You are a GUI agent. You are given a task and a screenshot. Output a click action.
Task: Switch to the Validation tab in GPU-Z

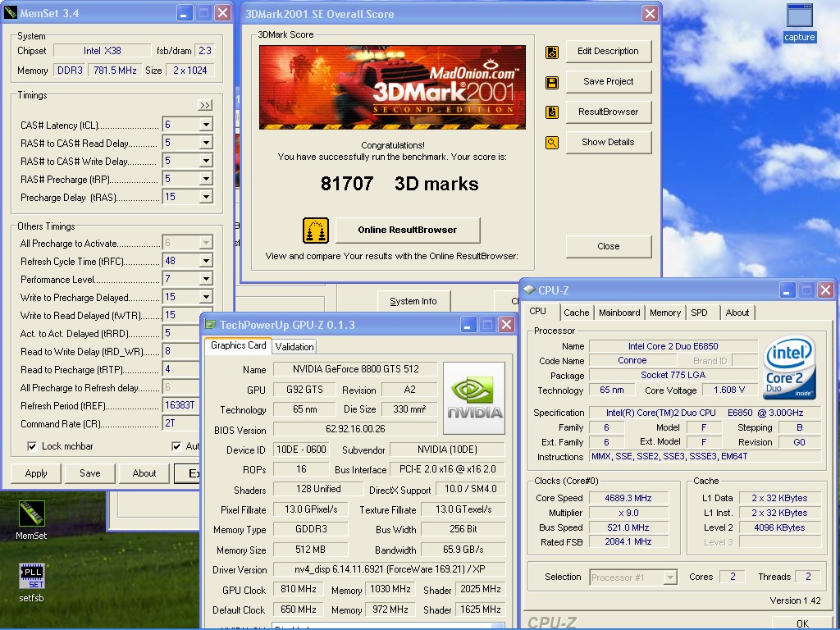(294, 347)
